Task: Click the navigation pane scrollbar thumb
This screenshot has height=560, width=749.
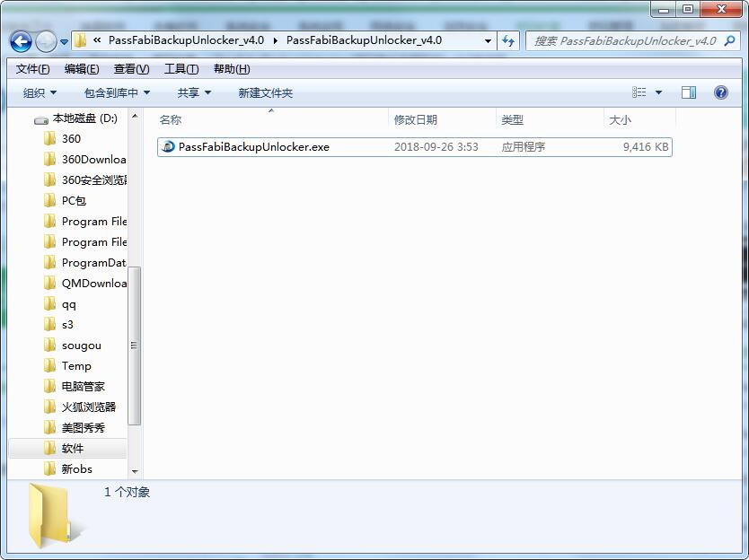Action: (x=135, y=346)
